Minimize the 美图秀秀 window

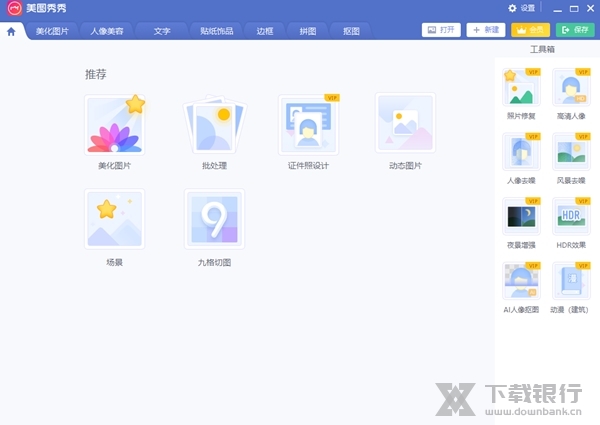click(558, 9)
